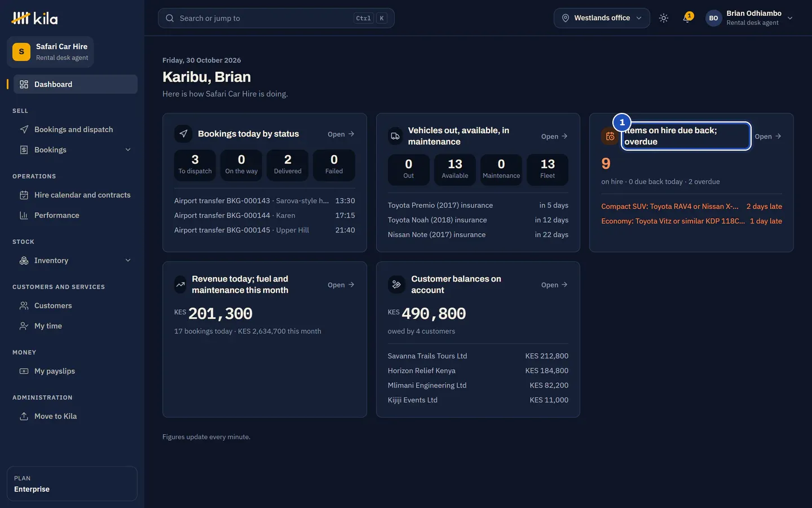Open the Vehicles out, available card link
812x508 pixels.
pos(554,136)
